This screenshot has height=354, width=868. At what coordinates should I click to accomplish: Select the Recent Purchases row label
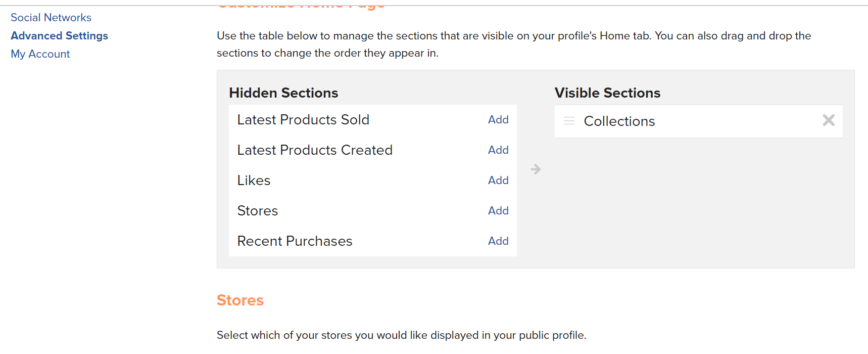pos(295,241)
